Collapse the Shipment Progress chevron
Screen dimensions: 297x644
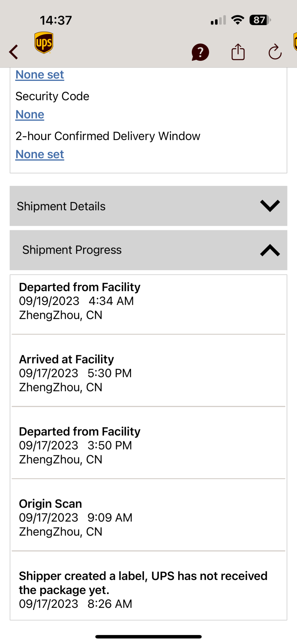270,250
